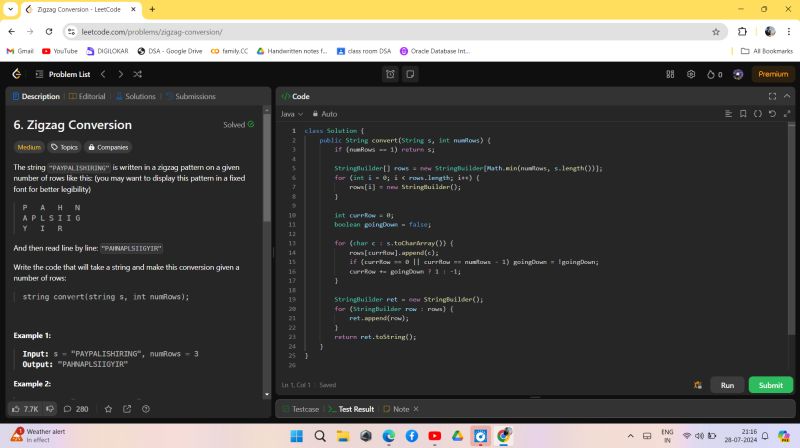Share the problem link icon

[127, 409]
